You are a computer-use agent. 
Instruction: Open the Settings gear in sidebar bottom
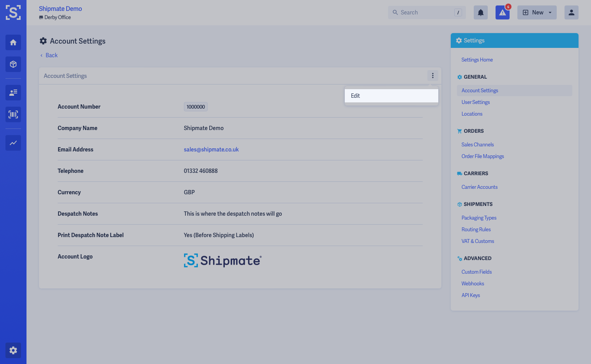coord(13,350)
